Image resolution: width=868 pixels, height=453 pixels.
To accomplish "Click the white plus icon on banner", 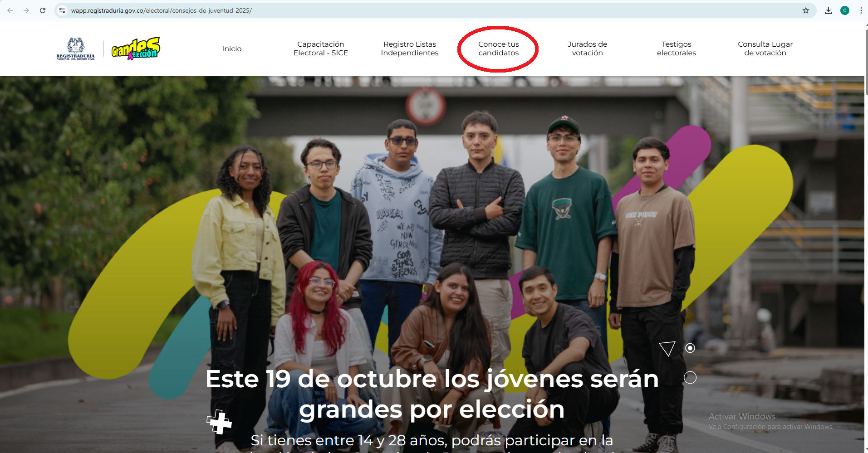I will point(219,422).
